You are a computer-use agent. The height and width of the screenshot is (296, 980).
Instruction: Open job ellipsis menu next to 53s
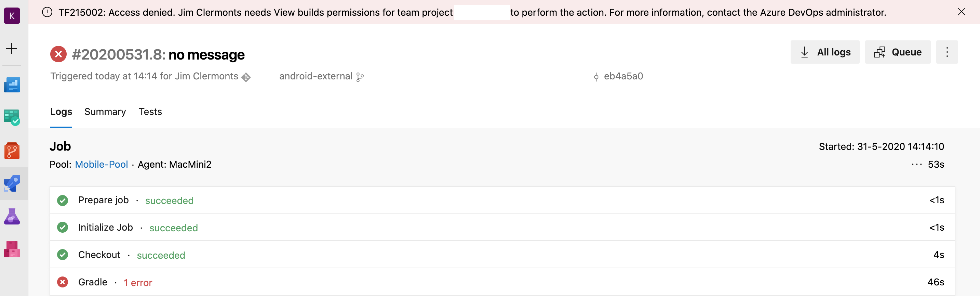(x=916, y=164)
